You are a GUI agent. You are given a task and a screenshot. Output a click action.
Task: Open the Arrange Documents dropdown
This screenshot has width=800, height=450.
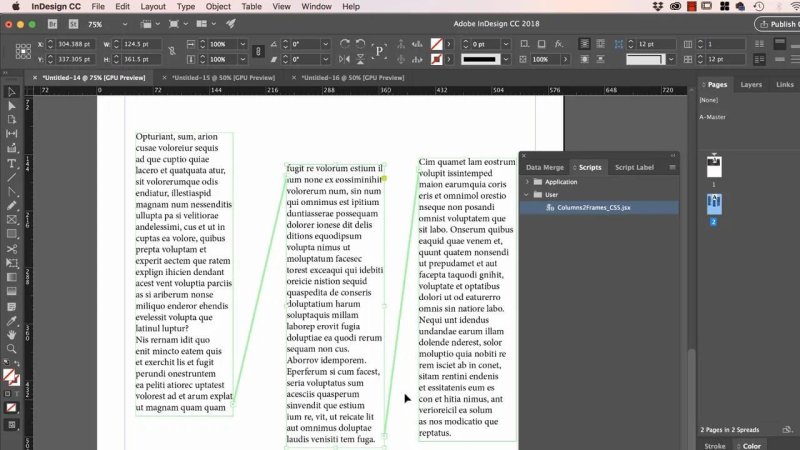(206, 24)
